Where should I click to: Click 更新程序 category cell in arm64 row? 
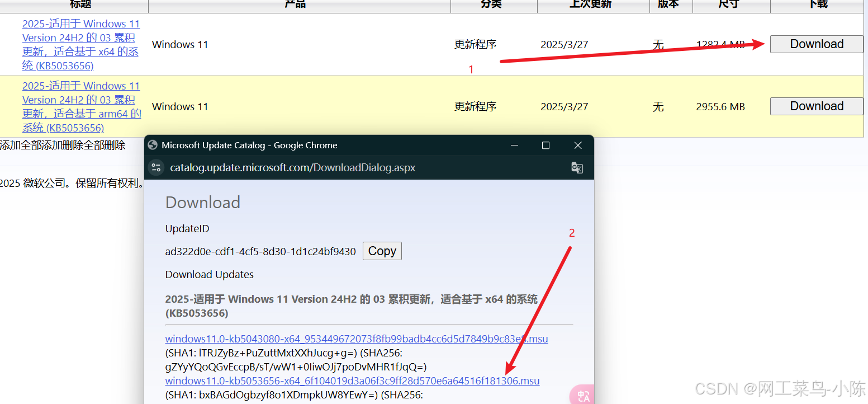pyautogui.click(x=476, y=107)
